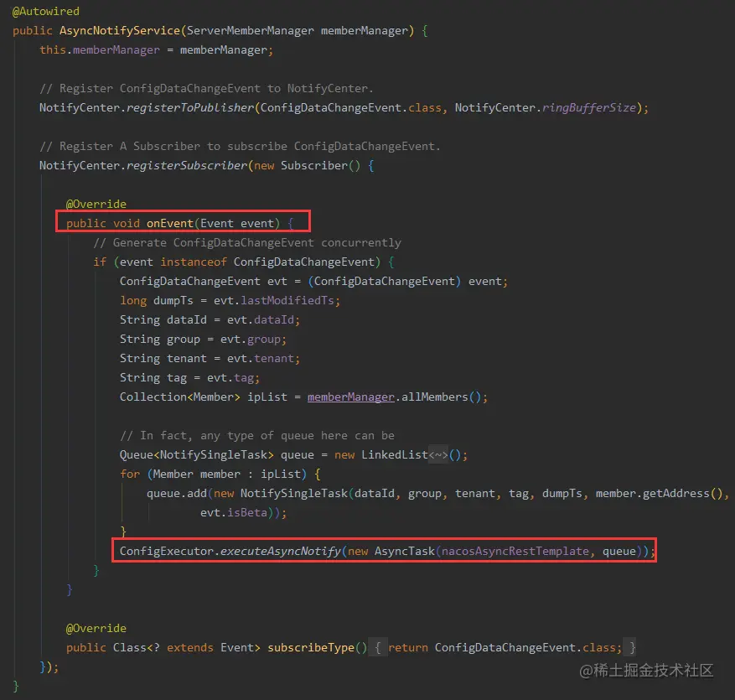Viewport: 735px width, 700px height.
Task: Click the subscribeType method name
Action: pos(311,648)
